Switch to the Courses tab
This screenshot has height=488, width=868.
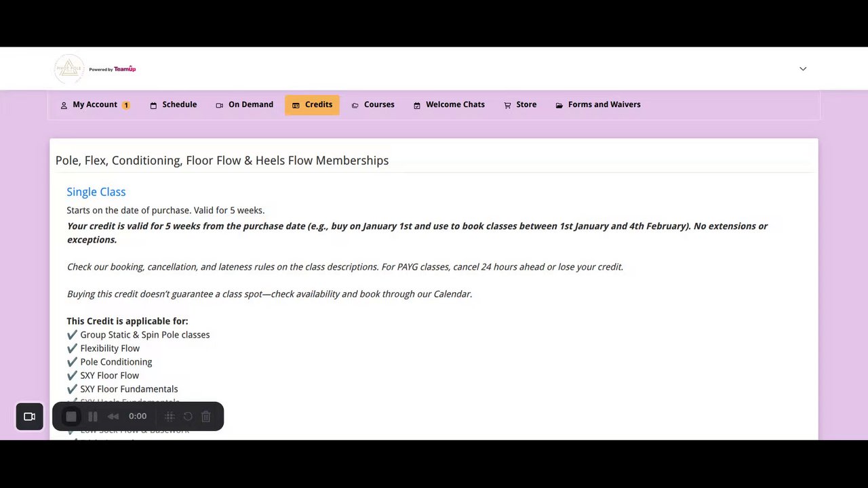372,104
